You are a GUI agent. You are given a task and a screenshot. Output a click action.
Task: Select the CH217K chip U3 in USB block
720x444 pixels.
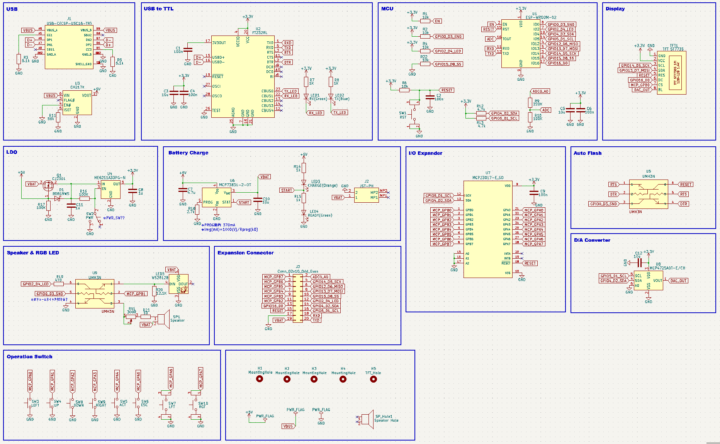(77, 103)
